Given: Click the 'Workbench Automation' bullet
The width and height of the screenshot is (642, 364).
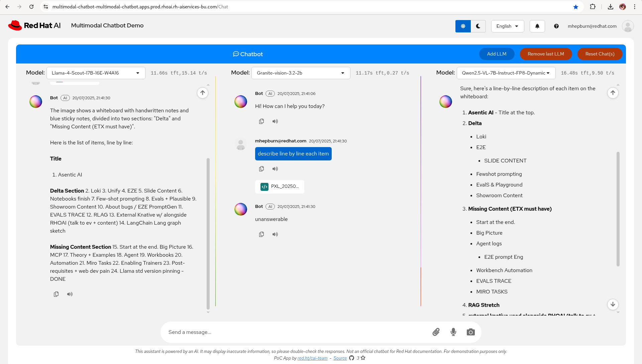Looking at the screenshot, I should [504, 270].
